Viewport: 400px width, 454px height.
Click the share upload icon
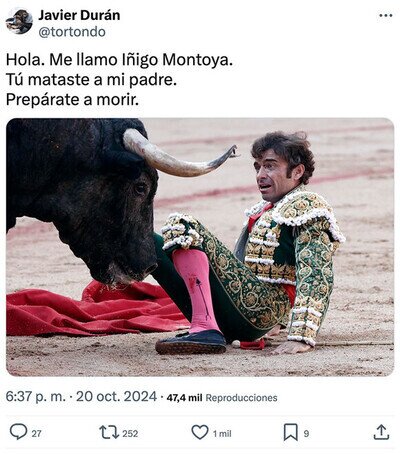(x=381, y=432)
